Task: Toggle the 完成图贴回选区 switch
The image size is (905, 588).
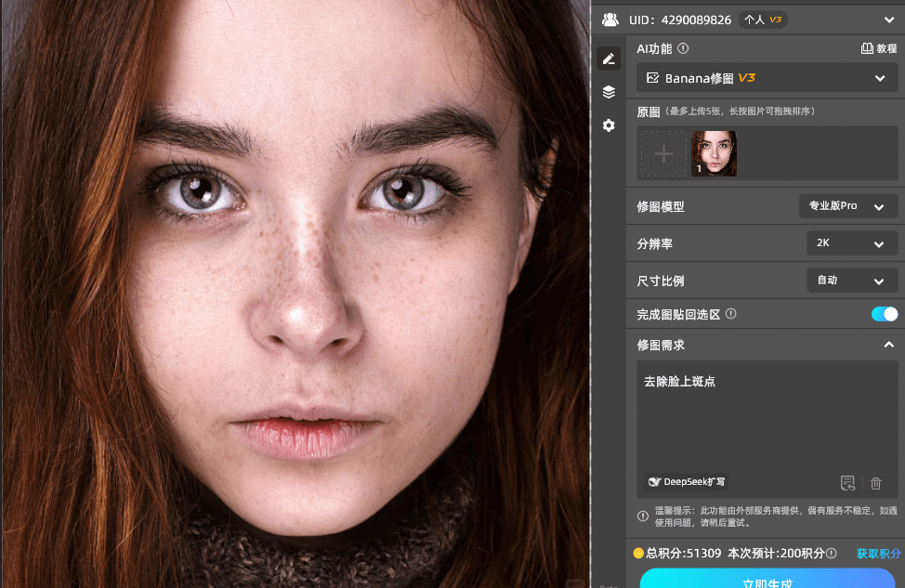Action: point(884,314)
